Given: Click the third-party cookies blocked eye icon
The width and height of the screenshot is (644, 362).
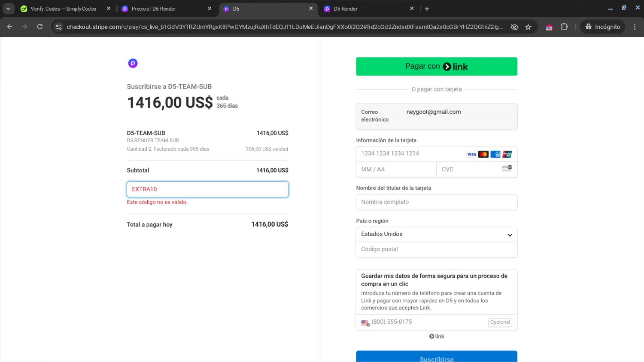Looking at the screenshot, I should point(514,27).
